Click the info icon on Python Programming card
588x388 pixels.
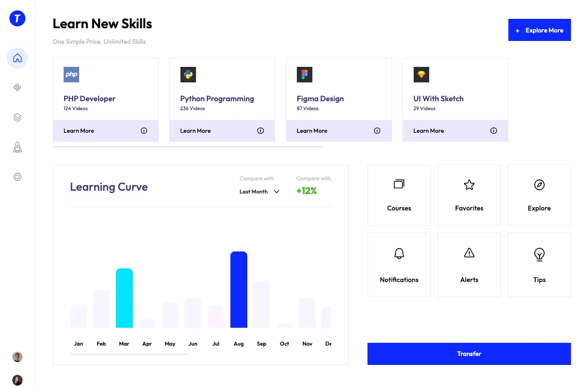pos(261,130)
